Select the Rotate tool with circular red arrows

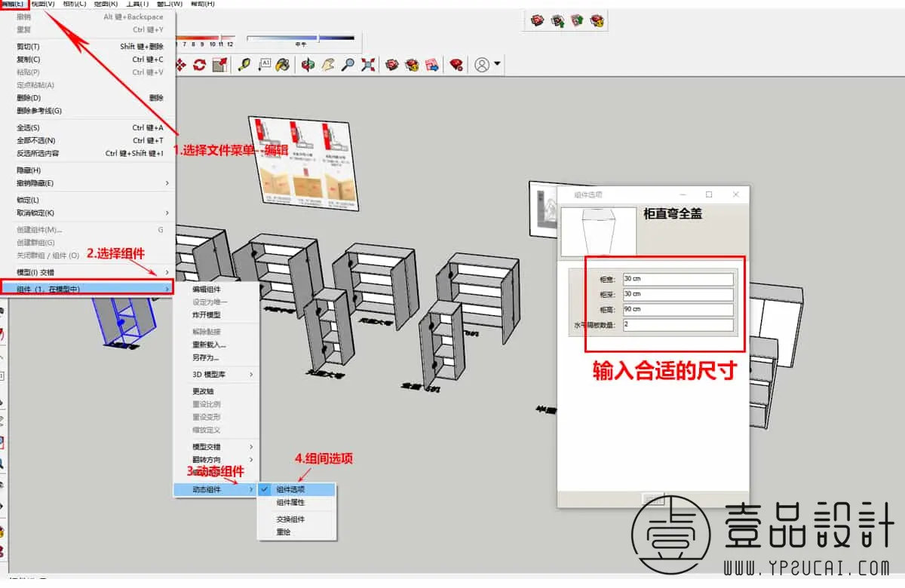click(x=200, y=65)
